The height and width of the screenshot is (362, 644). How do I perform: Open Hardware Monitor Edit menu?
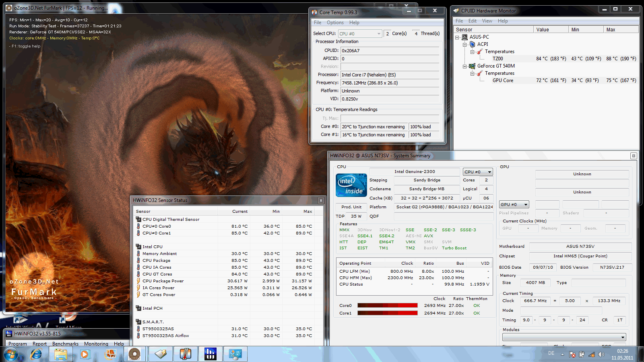coord(473,21)
